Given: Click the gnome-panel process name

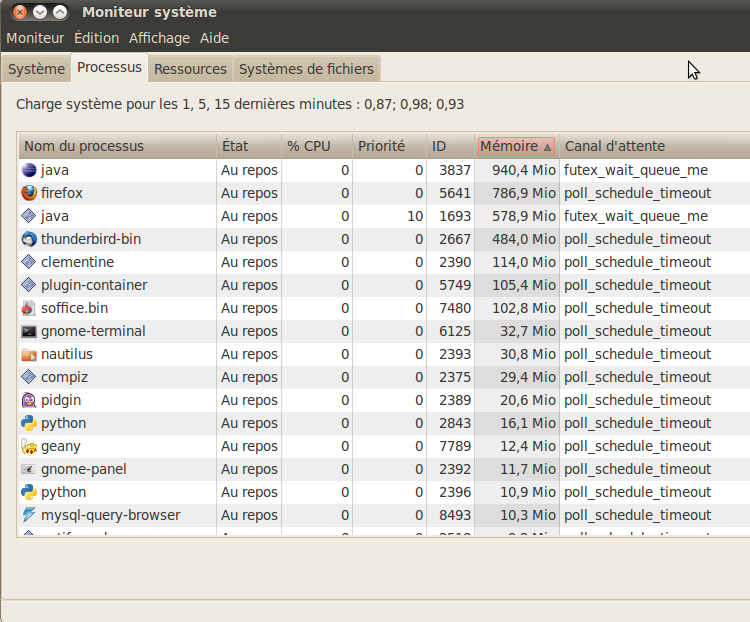Looking at the screenshot, I should (x=84, y=469).
